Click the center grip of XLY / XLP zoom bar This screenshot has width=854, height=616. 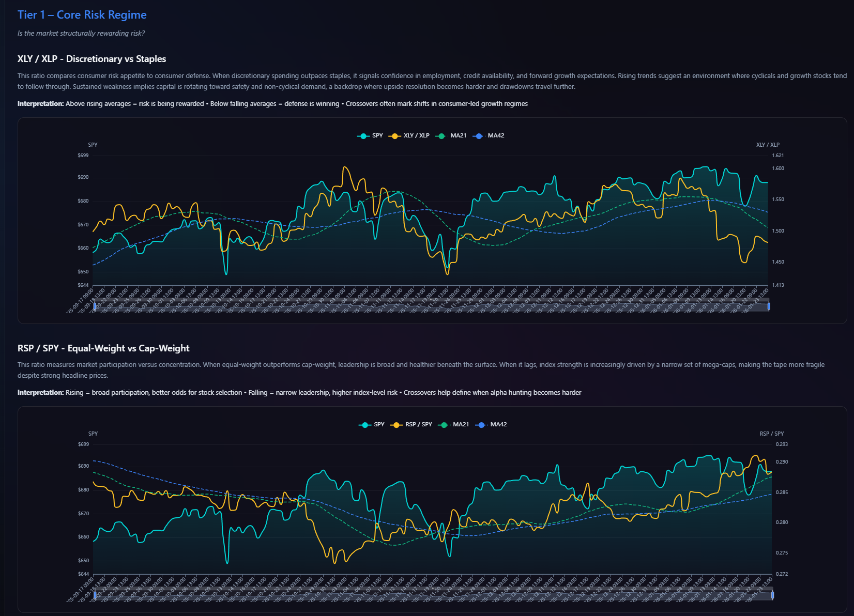point(432,300)
